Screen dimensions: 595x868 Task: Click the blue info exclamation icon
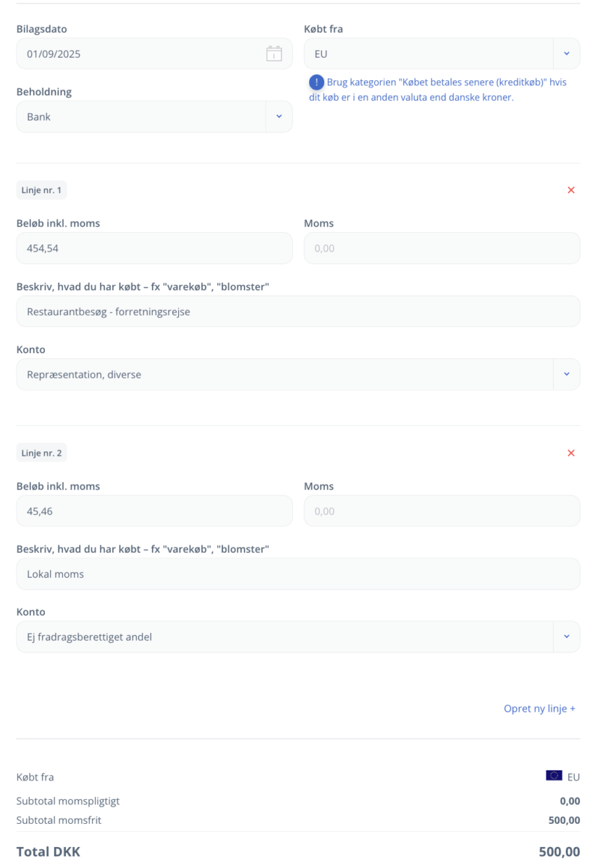pyautogui.click(x=316, y=82)
